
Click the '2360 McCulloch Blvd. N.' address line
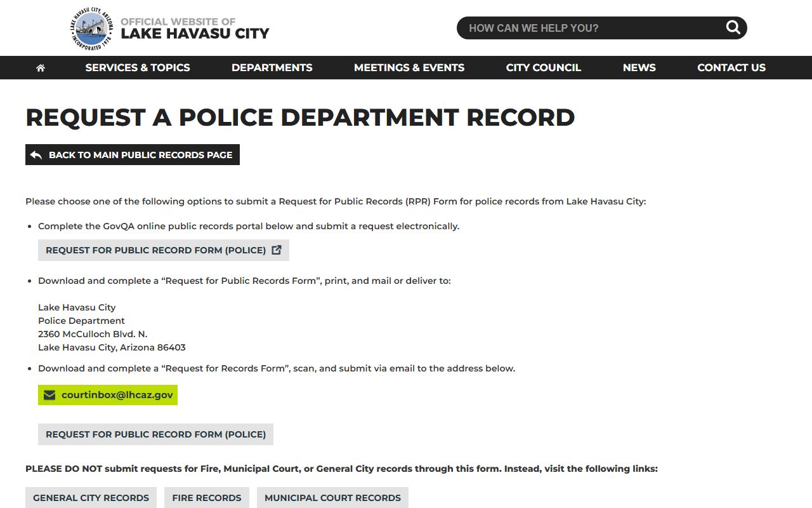pyautogui.click(x=93, y=334)
